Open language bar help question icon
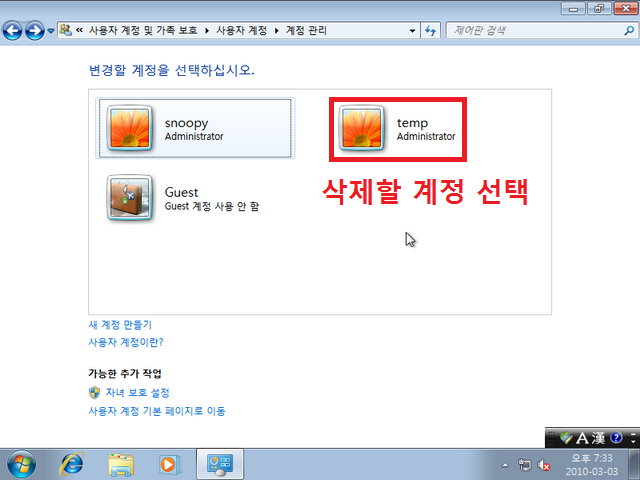This screenshot has width=640, height=480. [x=616, y=438]
